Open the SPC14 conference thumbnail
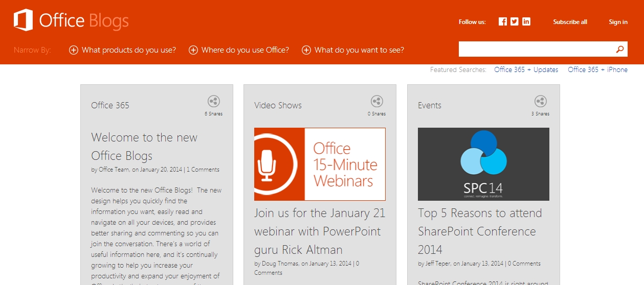 483,164
